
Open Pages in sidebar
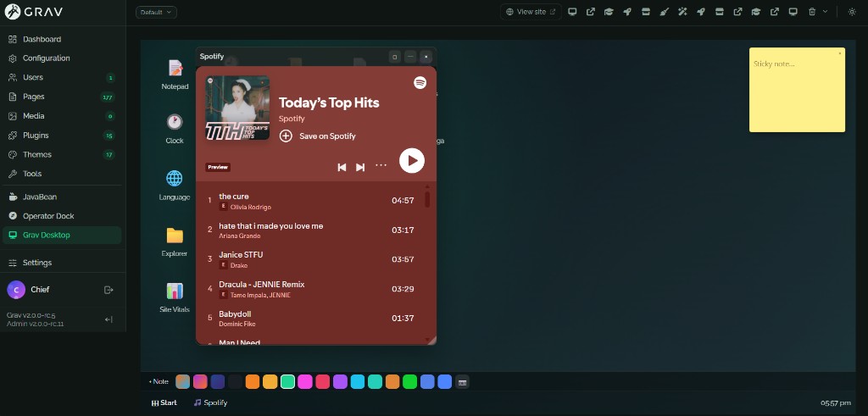tap(63, 97)
